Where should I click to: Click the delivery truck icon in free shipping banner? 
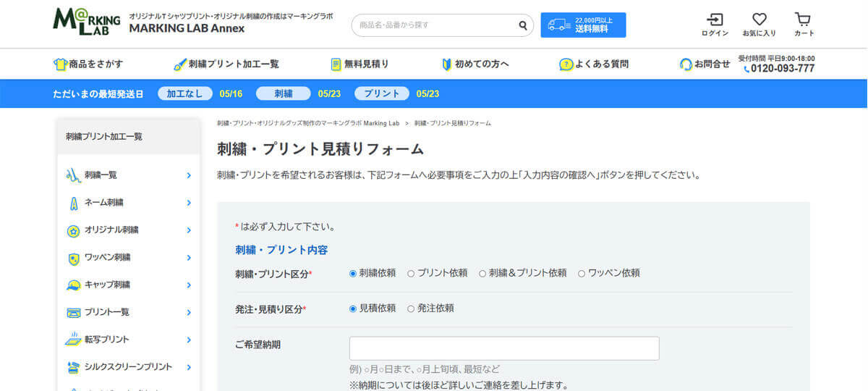coord(559,25)
